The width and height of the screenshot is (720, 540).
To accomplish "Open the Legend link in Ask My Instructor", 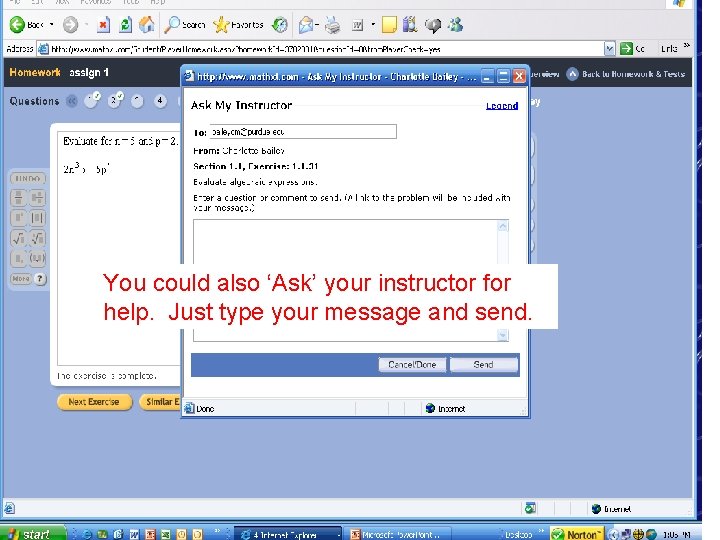I will (502, 106).
